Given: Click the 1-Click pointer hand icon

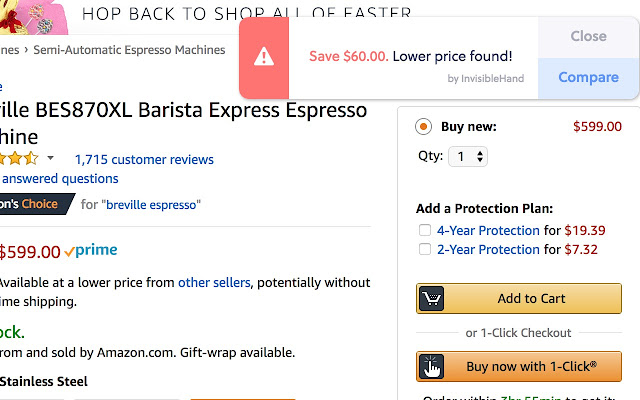Looking at the screenshot, I should (x=432, y=367).
